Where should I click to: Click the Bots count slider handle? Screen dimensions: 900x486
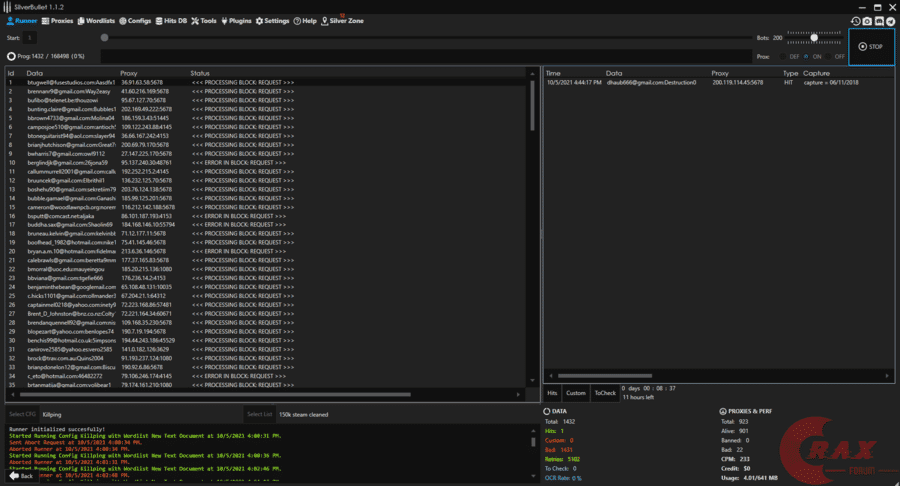(814, 37)
